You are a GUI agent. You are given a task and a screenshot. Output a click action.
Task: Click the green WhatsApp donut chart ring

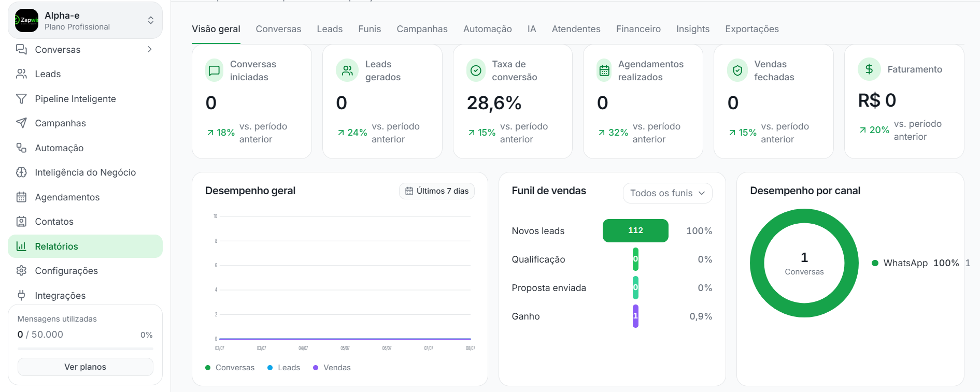[756, 263]
